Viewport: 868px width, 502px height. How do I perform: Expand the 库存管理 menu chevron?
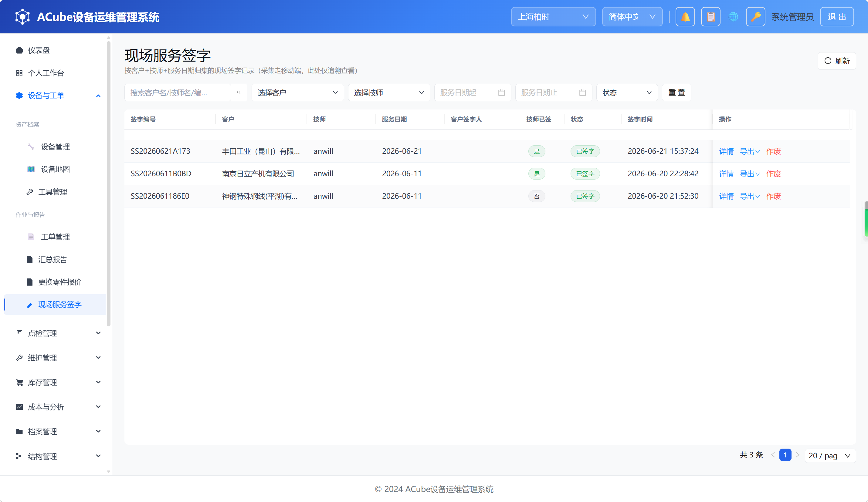pos(98,382)
